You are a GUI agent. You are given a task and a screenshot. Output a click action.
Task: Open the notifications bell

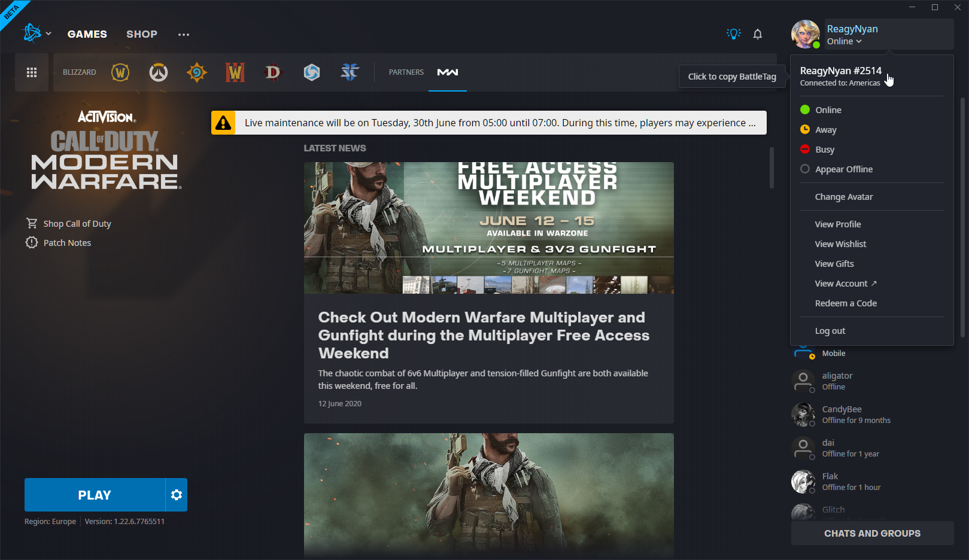pos(758,34)
